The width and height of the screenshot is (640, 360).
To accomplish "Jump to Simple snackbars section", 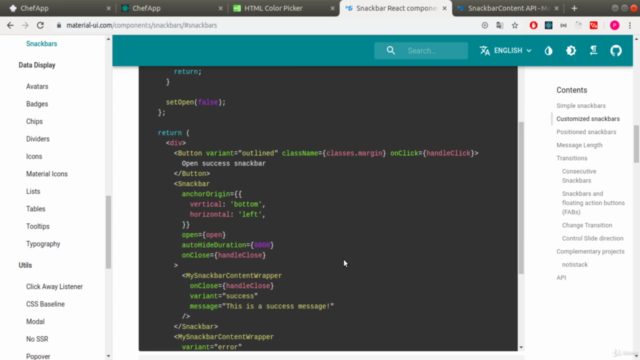I will (581, 106).
